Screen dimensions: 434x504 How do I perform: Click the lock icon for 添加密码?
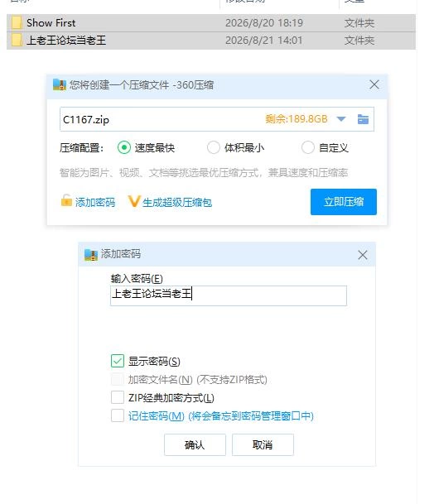pyautogui.click(x=66, y=200)
